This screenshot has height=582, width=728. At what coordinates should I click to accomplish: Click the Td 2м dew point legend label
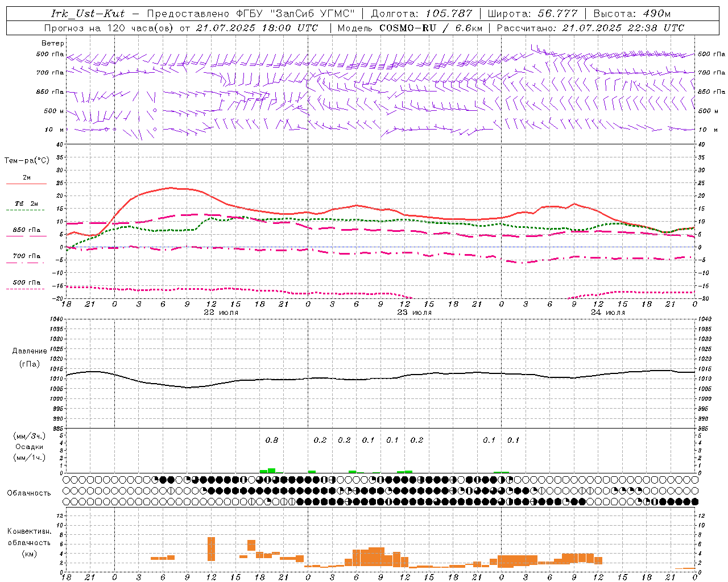pyautogui.click(x=26, y=203)
